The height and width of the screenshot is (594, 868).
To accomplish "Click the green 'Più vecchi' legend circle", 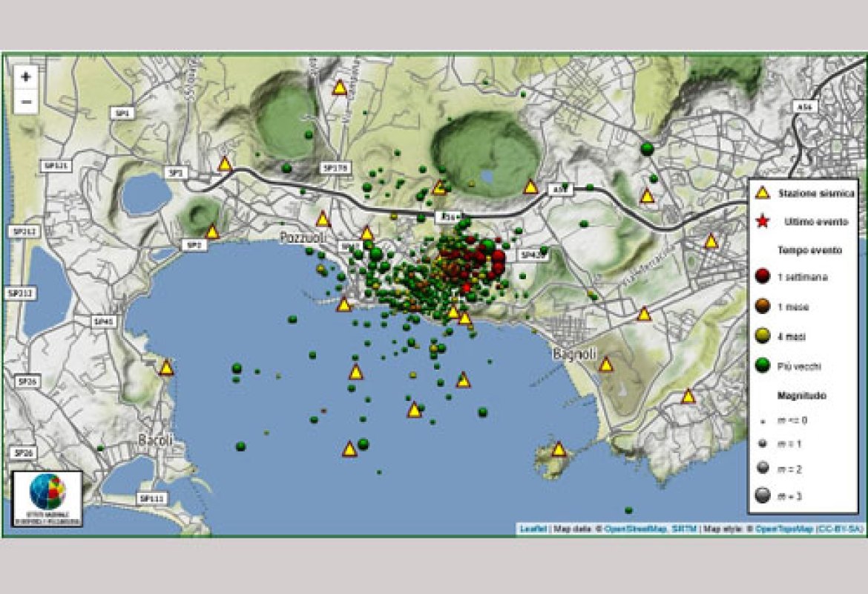I will (x=763, y=366).
